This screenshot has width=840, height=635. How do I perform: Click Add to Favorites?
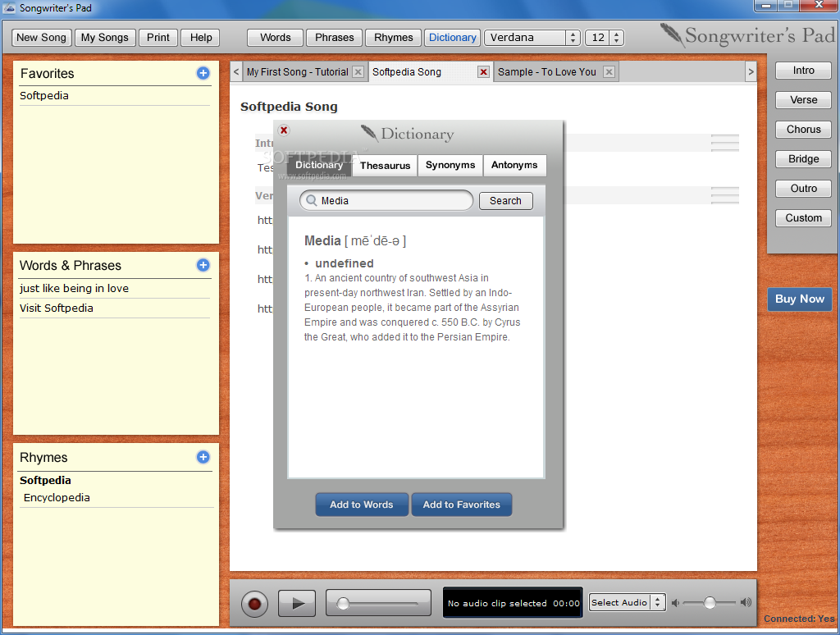click(x=461, y=505)
